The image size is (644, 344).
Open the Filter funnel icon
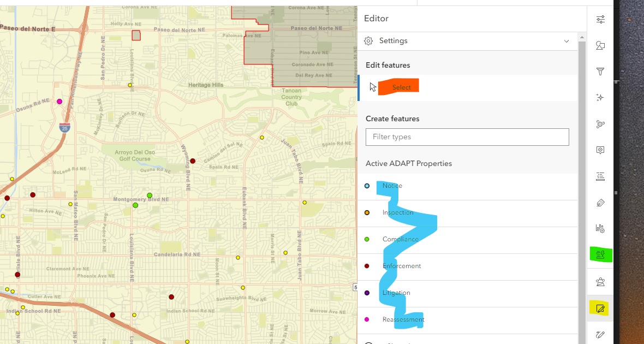pos(600,72)
